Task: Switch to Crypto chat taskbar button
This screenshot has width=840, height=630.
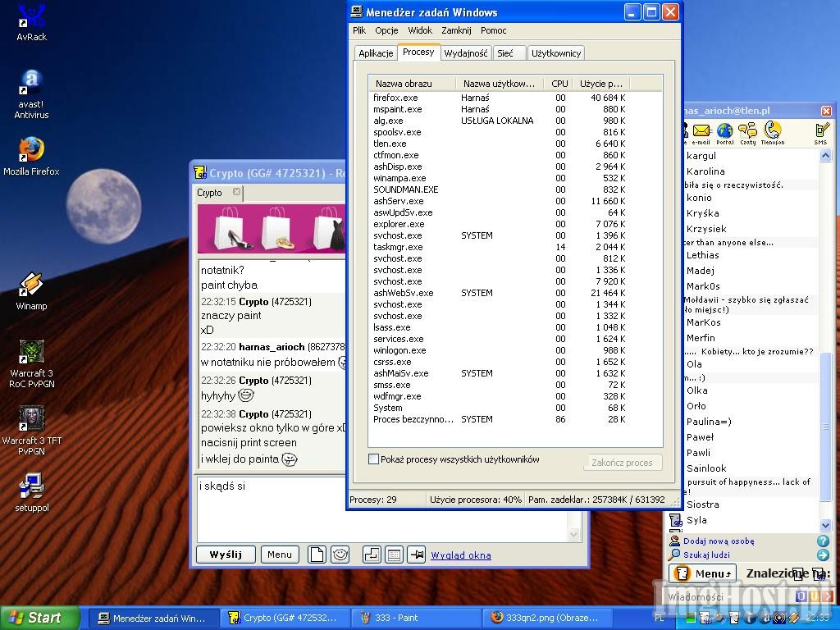Action: click(285, 618)
